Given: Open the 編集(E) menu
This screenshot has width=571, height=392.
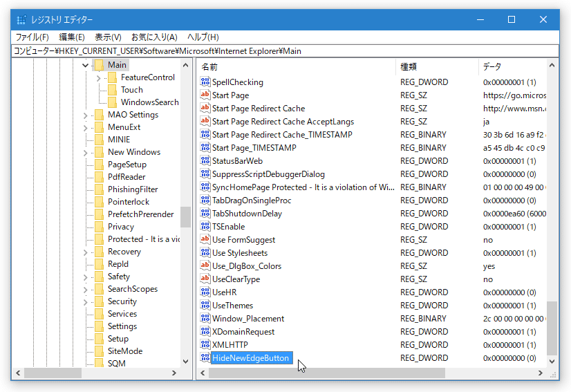Looking at the screenshot, I should pyautogui.click(x=72, y=37).
